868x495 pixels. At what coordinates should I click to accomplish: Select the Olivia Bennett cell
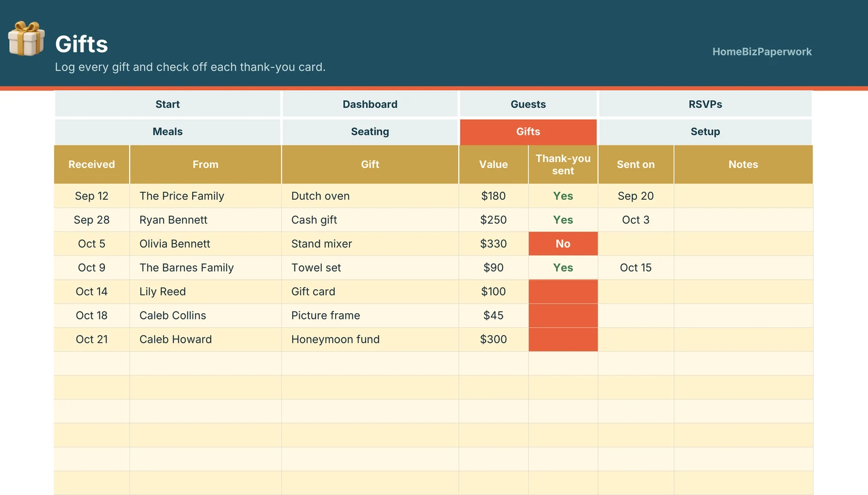205,244
